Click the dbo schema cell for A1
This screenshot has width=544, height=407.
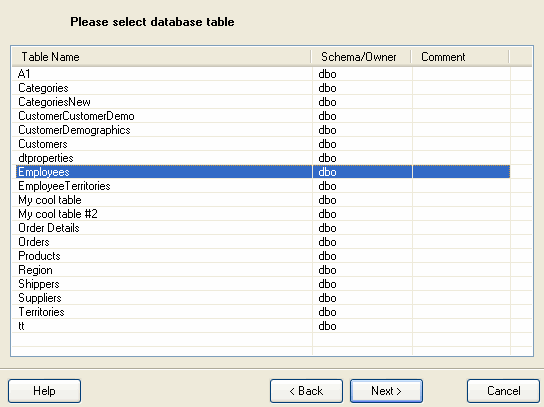click(x=362, y=74)
